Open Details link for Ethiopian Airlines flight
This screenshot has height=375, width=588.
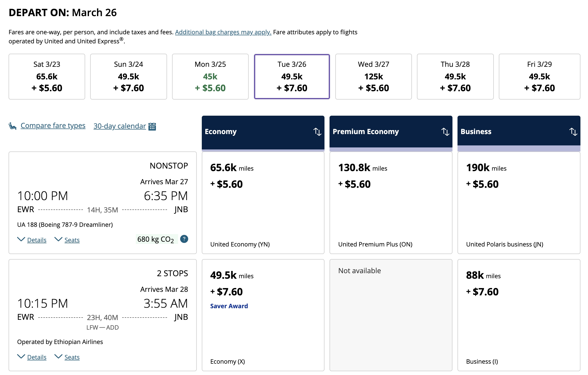point(37,357)
